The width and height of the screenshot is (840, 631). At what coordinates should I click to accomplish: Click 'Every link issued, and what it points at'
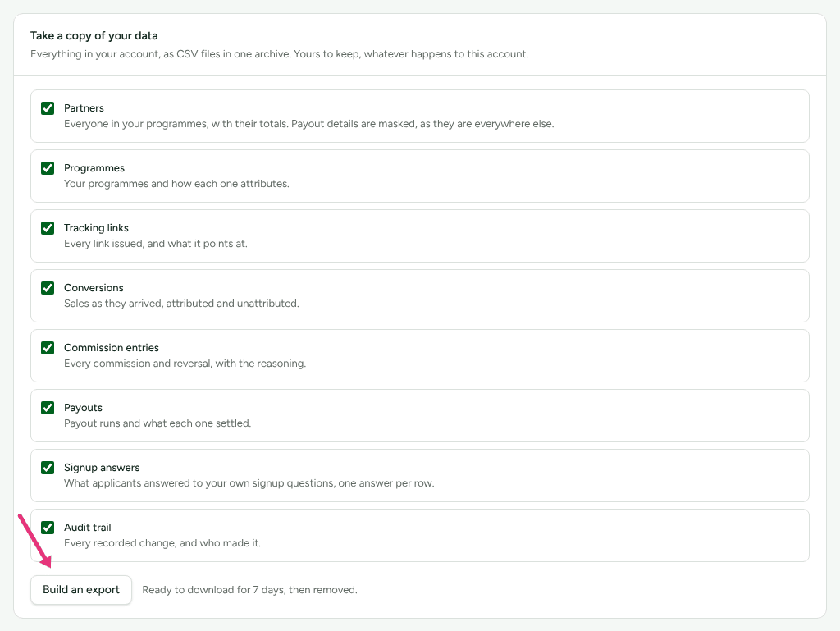point(156,244)
